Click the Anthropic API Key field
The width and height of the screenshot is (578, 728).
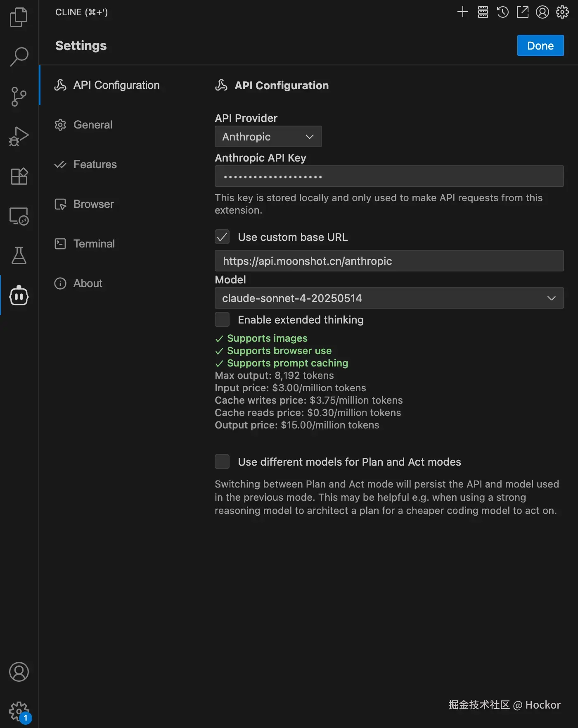389,176
